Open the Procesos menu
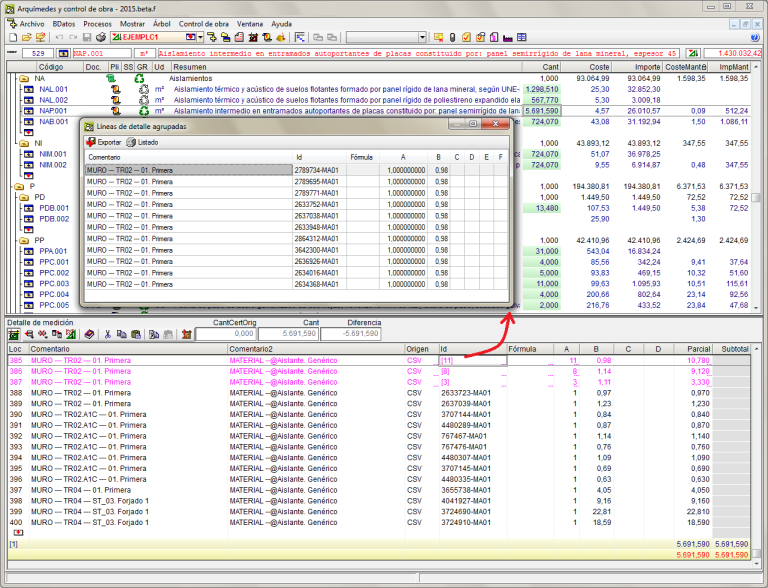Screen dimensions: 768x588 [97, 22]
